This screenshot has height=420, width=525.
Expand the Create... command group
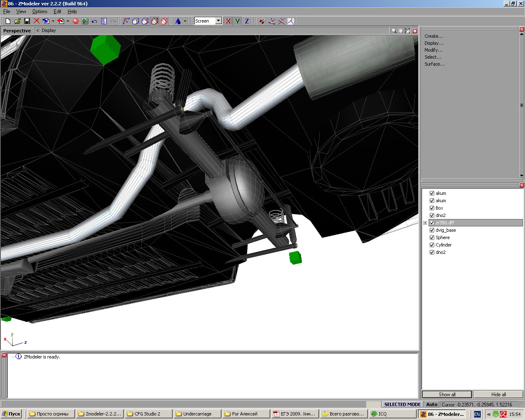click(x=434, y=36)
